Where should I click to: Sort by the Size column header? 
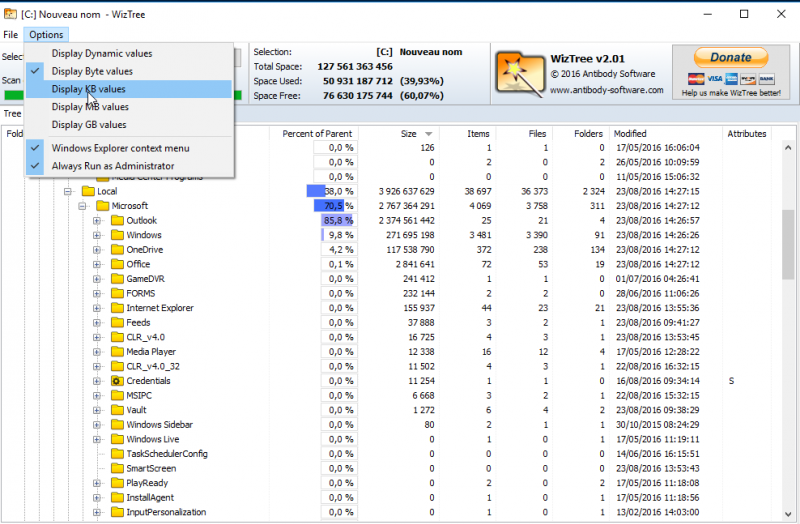point(410,134)
